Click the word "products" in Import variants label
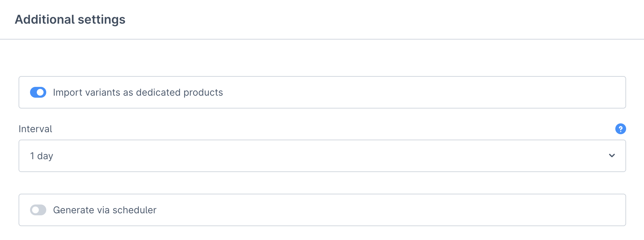Image resolution: width=644 pixels, height=240 pixels. (x=203, y=93)
